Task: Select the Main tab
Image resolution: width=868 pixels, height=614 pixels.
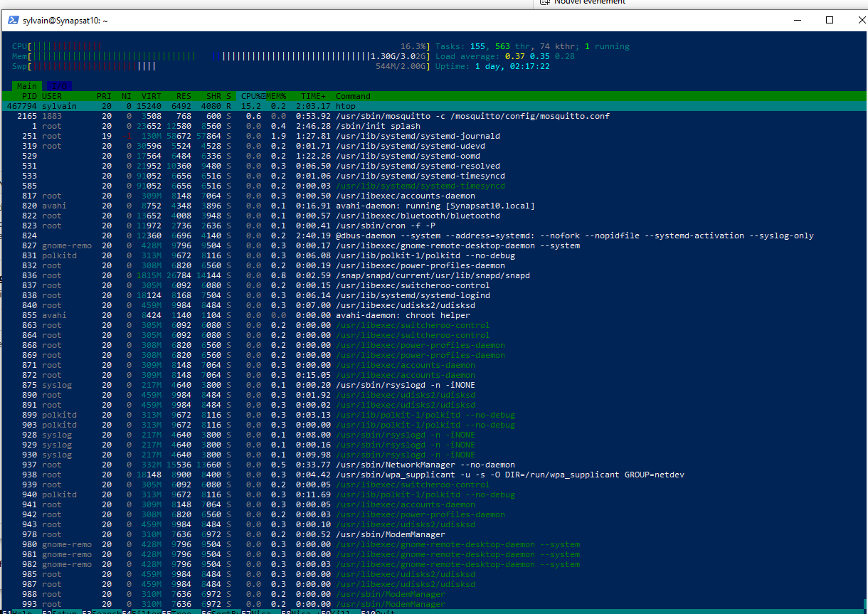Action: click(26, 86)
